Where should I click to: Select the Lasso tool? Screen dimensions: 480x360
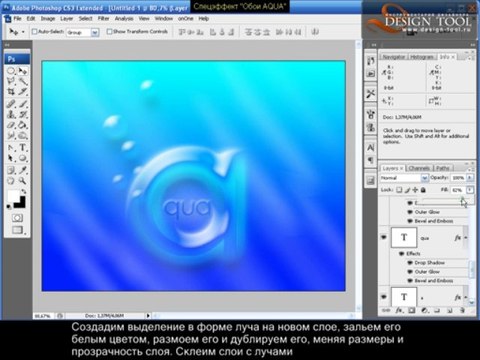click(11, 81)
